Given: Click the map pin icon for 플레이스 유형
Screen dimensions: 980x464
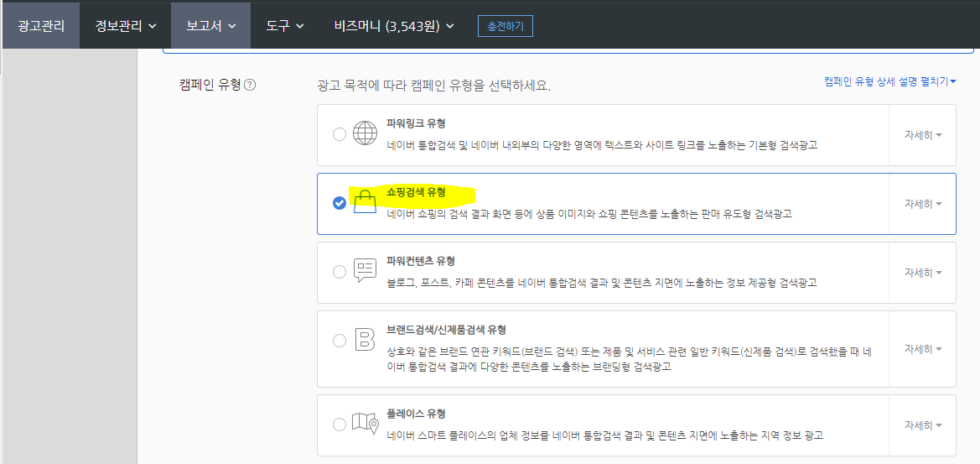Looking at the screenshot, I should [366, 424].
